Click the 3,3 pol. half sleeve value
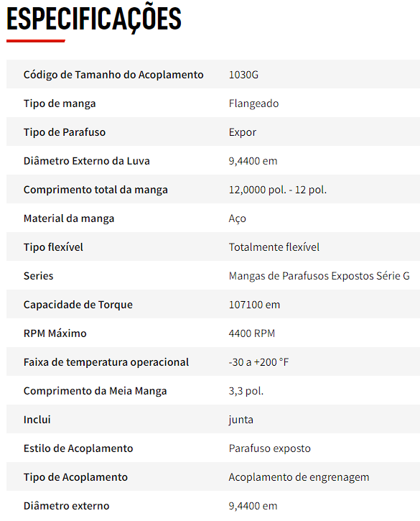Screen dimensions: 420x521 (x=246, y=391)
